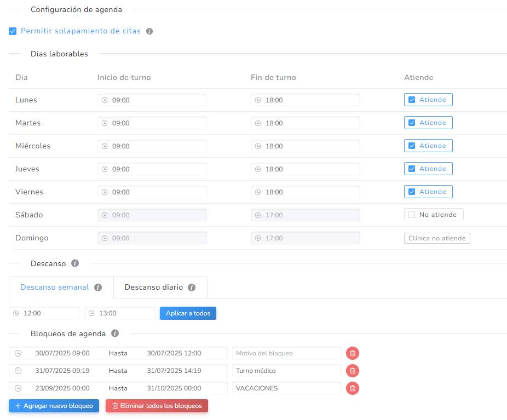The image size is (507, 420).
Task: Click Aplicar a todos button
Action: (188, 313)
